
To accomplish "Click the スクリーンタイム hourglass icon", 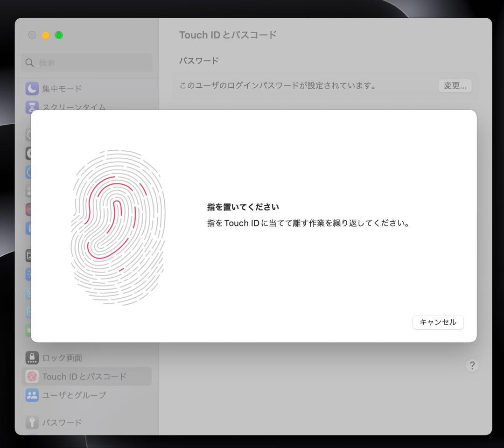I will point(32,107).
